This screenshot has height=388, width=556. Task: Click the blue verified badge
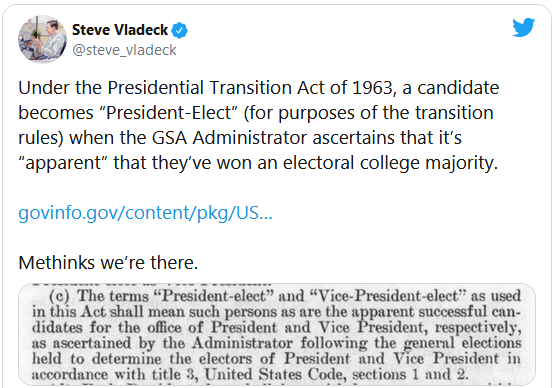[x=179, y=31]
